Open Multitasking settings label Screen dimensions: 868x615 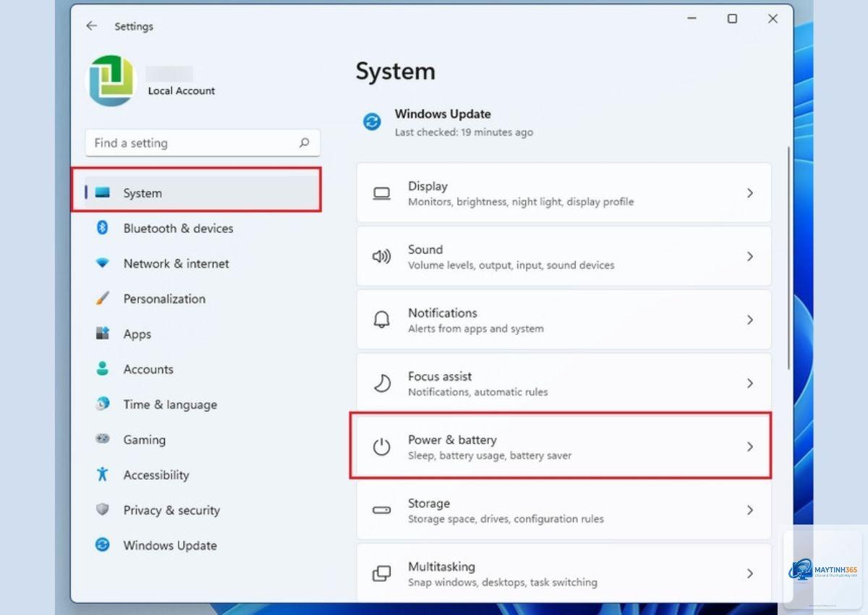pos(441,567)
